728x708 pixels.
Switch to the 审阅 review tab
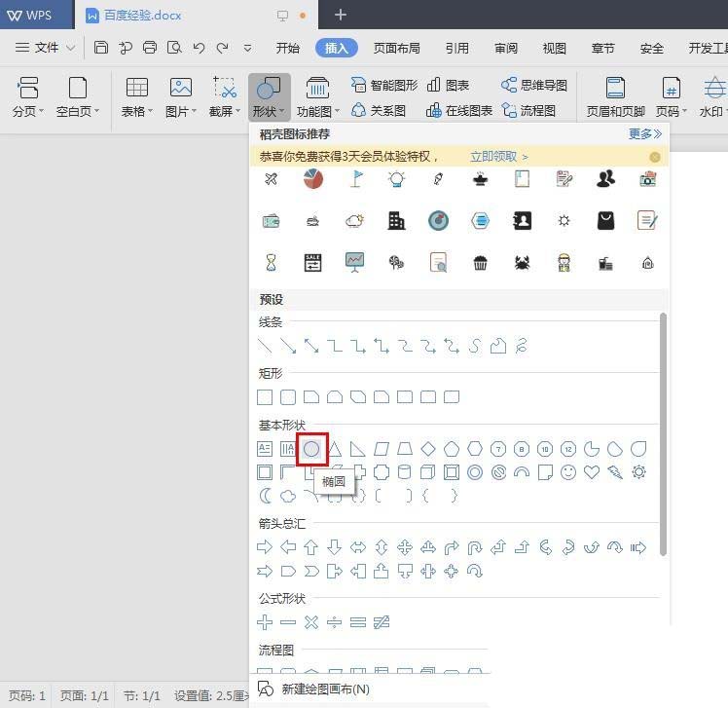506,48
